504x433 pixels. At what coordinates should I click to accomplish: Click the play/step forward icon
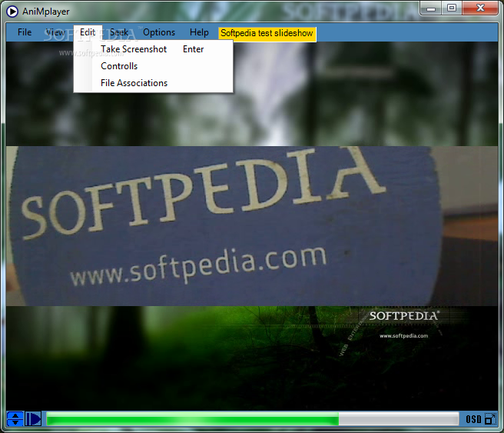tap(33, 419)
